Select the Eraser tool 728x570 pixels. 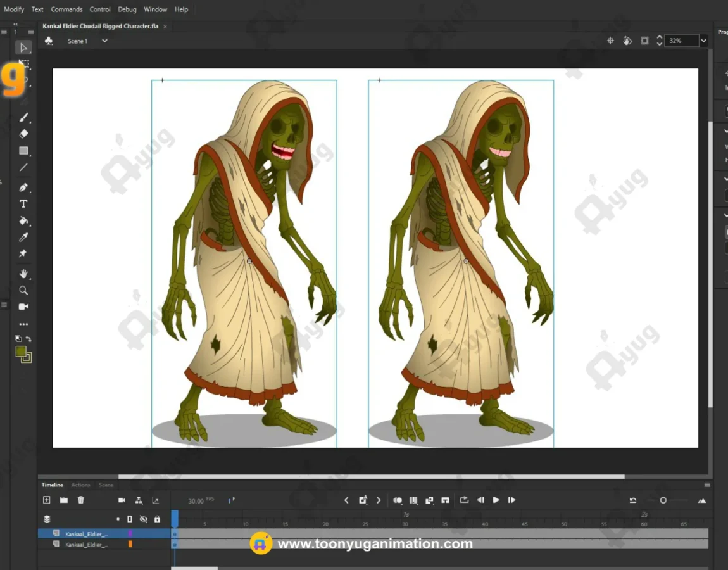[x=23, y=134]
